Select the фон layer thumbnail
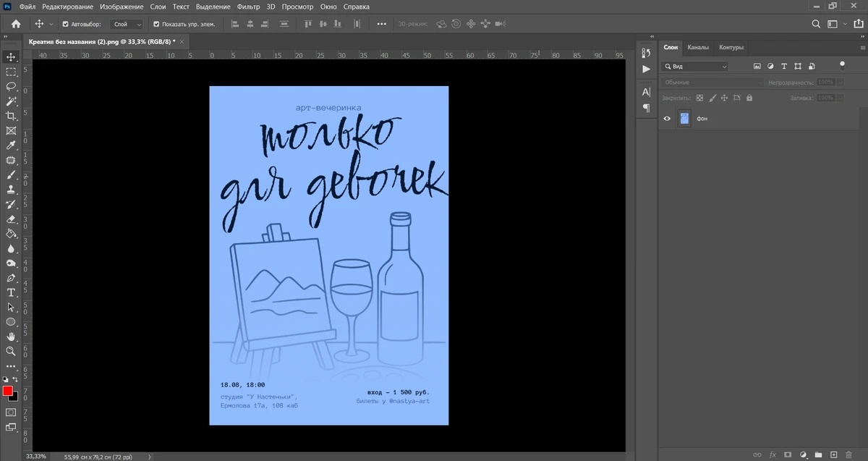Image resolution: width=868 pixels, height=461 pixels. point(684,119)
